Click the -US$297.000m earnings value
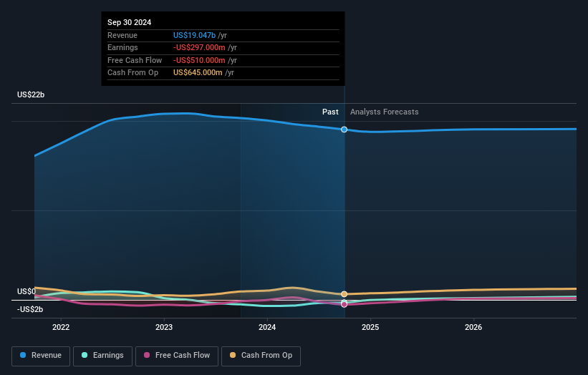 click(x=199, y=47)
